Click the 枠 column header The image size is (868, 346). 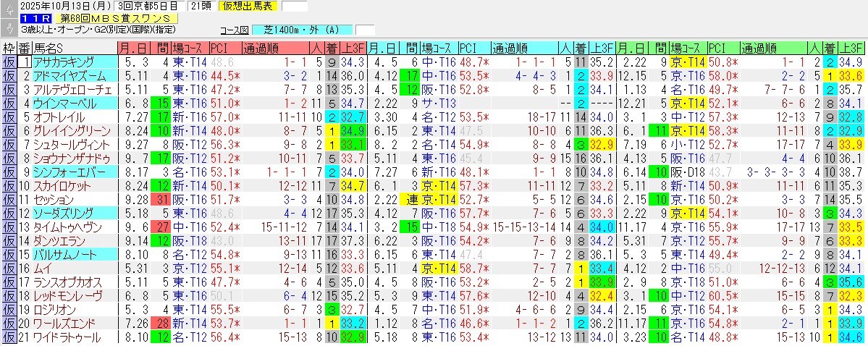pyautogui.click(x=9, y=48)
